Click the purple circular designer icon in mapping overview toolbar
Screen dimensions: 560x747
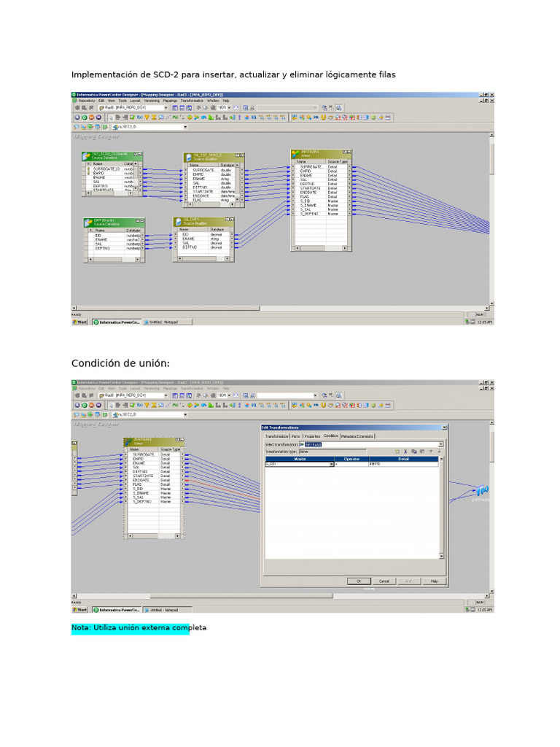98,117
